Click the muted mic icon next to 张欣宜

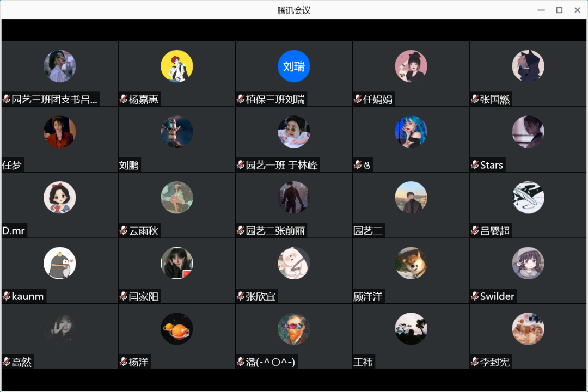[241, 296]
